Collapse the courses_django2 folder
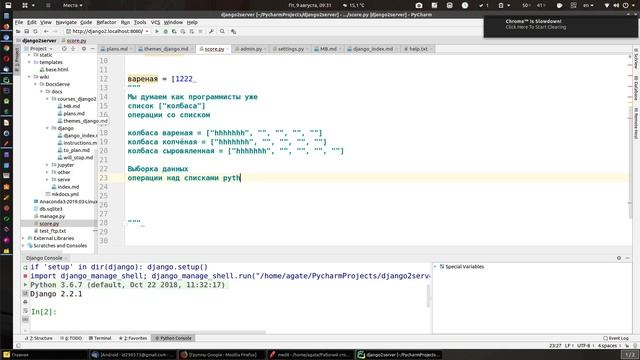 coord(47,99)
